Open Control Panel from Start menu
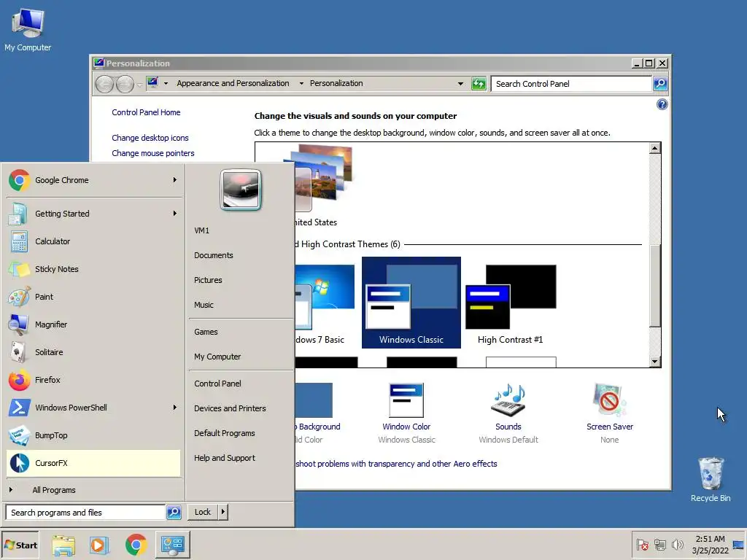 point(241,384)
